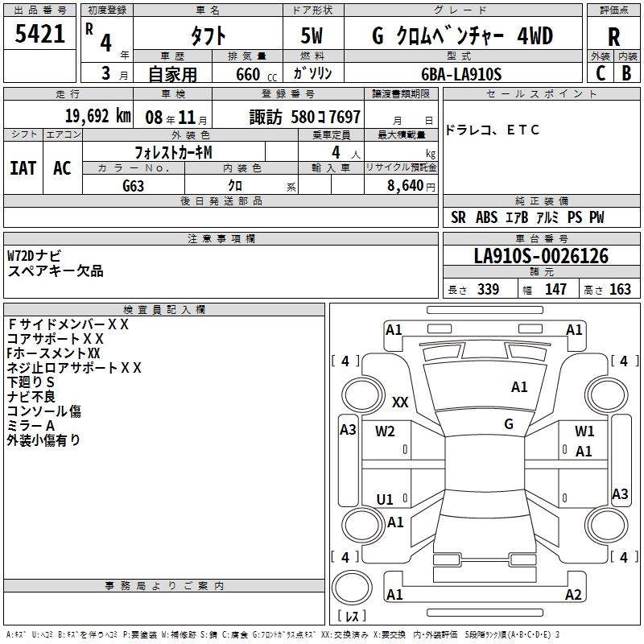Click the exterior grade C cell

[x=600, y=72]
